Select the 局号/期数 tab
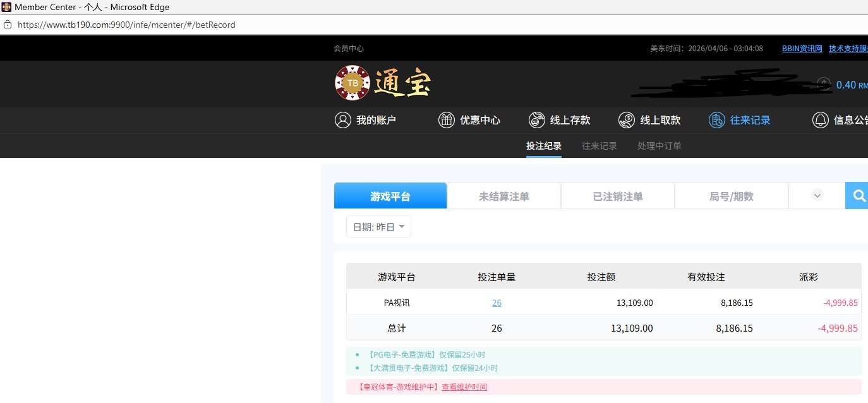Image resolution: width=868 pixels, height=403 pixels. click(731, 196)
